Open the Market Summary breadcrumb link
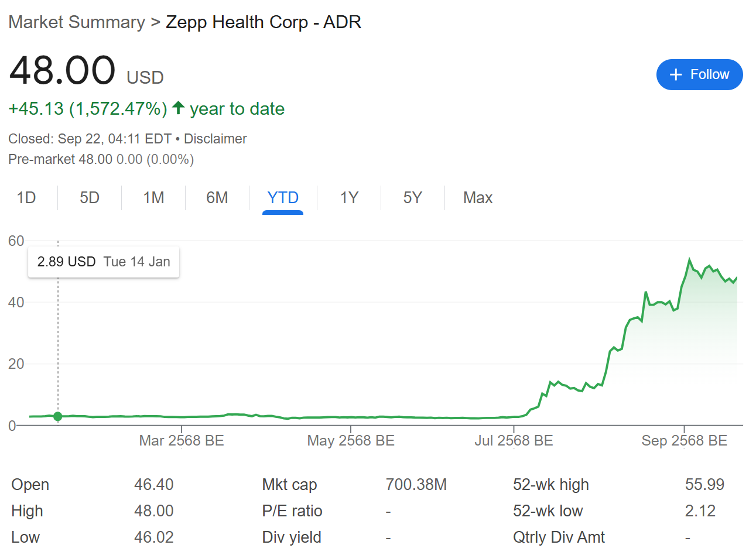Viewport: 756px width, 555px height. (x=77, y=22)
